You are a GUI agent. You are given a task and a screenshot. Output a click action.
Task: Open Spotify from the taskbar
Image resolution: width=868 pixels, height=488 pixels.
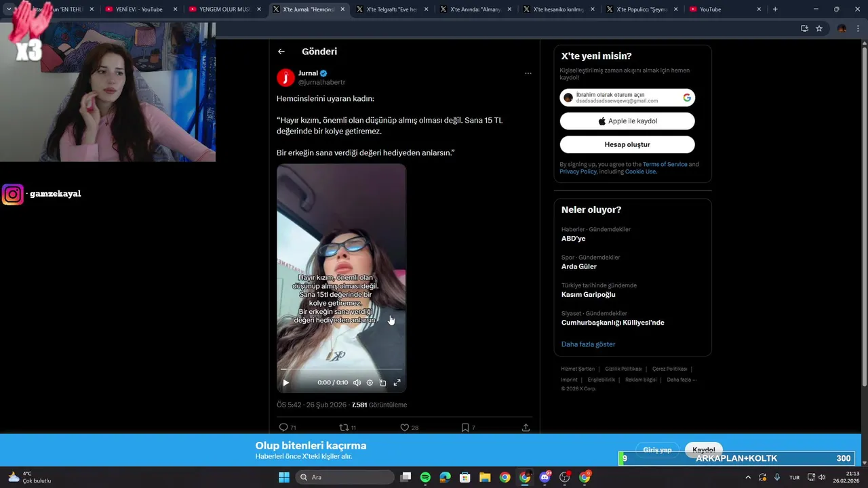pos(425,477)
